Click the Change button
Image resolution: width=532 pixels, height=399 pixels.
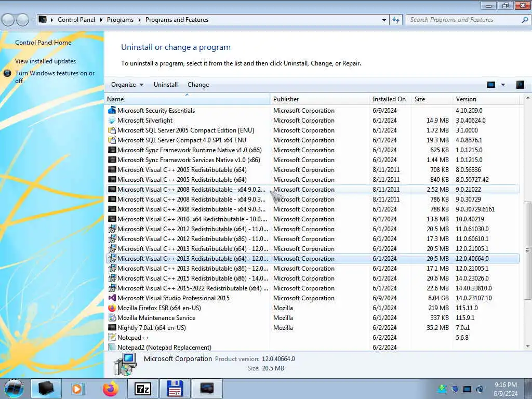click(x=198, y=85)
